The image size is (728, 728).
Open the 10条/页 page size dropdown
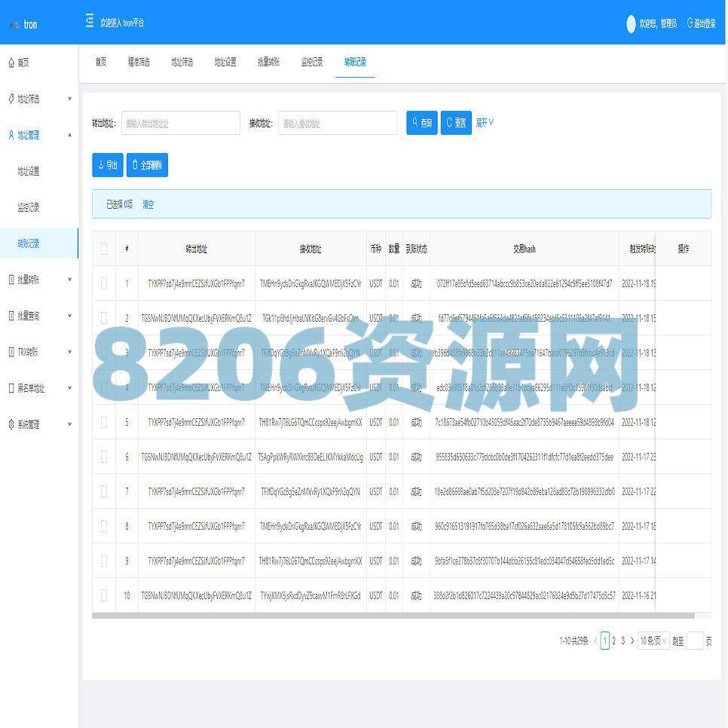pos(652,640)
